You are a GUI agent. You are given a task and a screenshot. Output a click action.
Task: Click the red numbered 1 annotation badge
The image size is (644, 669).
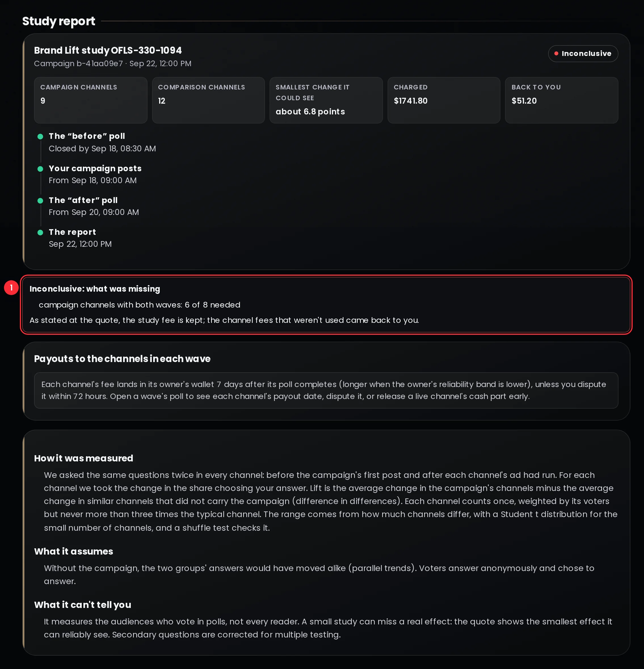[11, 288]
